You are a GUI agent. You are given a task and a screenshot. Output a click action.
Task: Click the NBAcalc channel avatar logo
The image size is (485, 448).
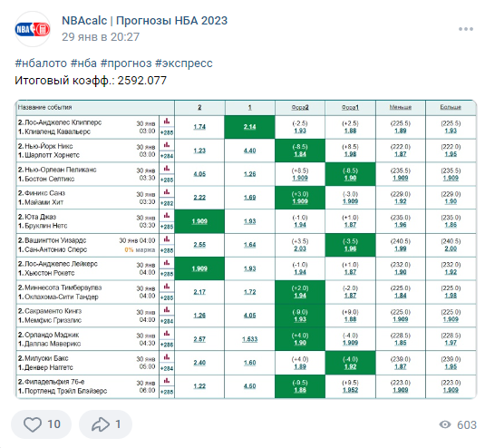pos(33,29)
